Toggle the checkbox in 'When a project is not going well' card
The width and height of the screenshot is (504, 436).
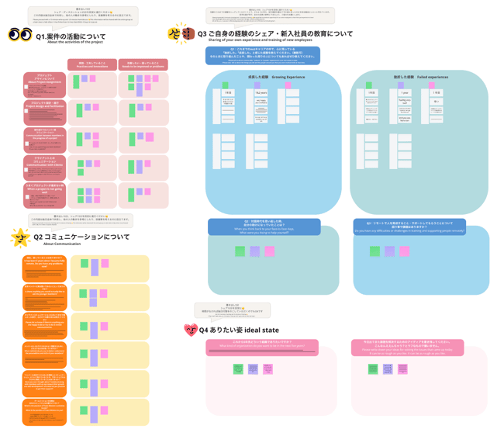coord(26,197)
